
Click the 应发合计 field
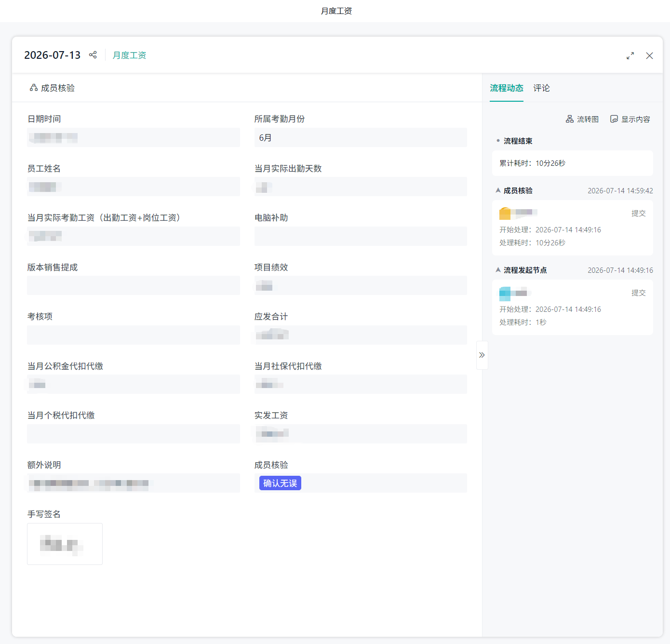361,335
